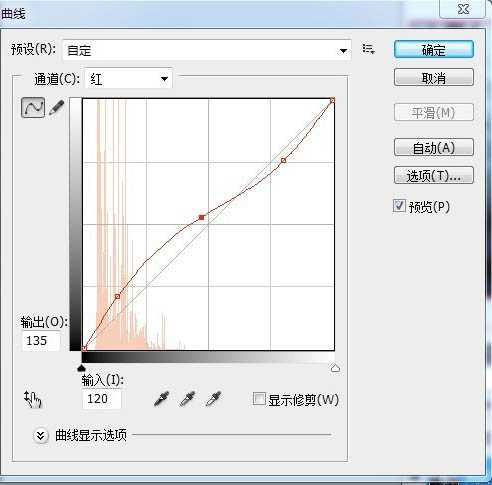Toggle the 预览(P) preview checkbox
This screenshot has height=485, width=492.
399,206
